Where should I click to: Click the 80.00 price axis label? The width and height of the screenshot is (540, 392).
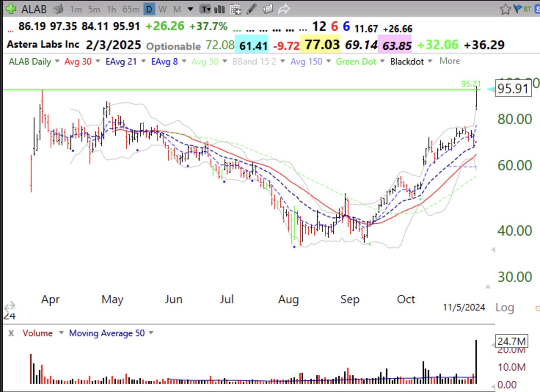[515, 119]
